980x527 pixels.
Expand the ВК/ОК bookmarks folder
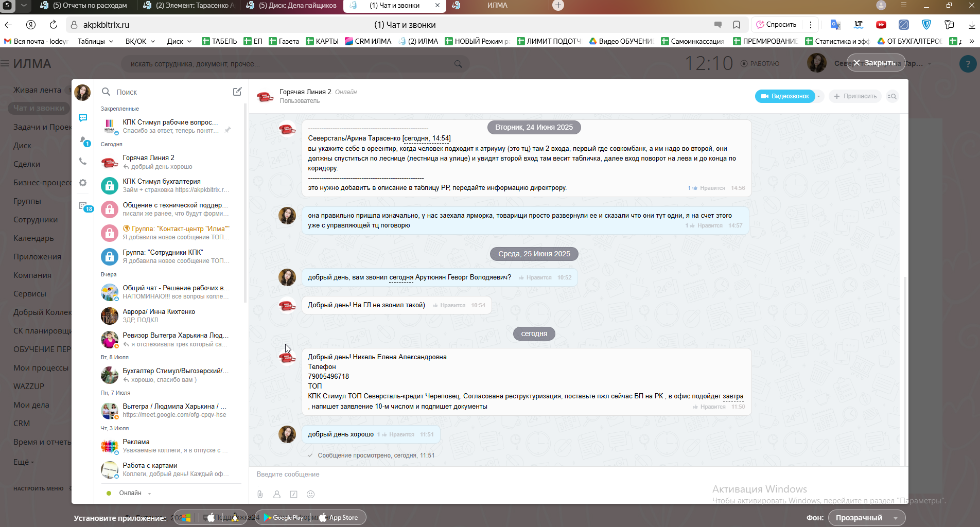pyautogui.click(x=140, y=41)
